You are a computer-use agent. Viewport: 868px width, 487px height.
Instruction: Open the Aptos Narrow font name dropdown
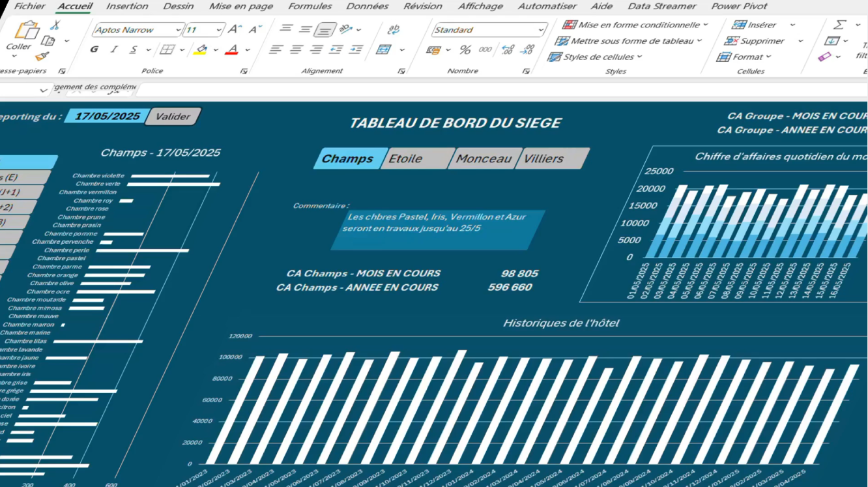click(178, 30)
